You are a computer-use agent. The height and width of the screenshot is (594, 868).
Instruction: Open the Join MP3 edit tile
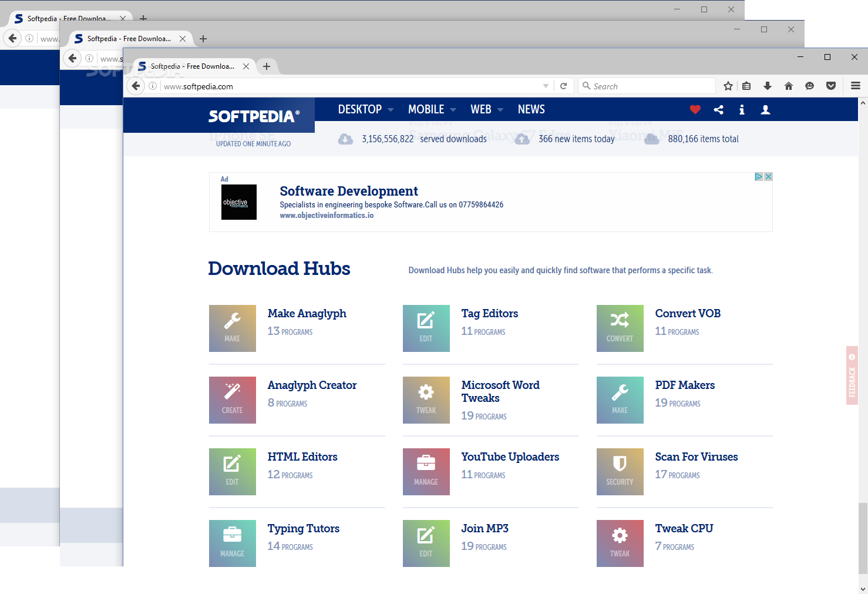(x=426, y=543)
